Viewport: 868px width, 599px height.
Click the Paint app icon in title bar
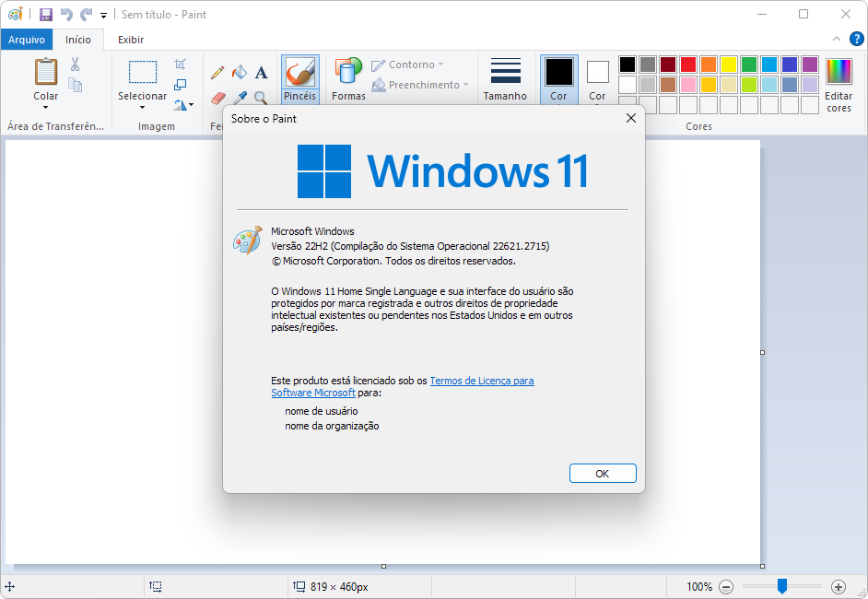click(x=16, y=14)
